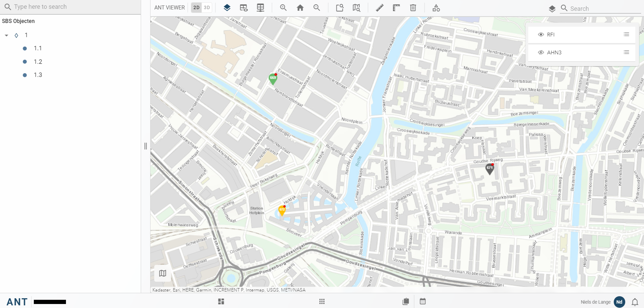Open the layers panel in viewer toolbar
644x308 pixels.
(227, 8)
